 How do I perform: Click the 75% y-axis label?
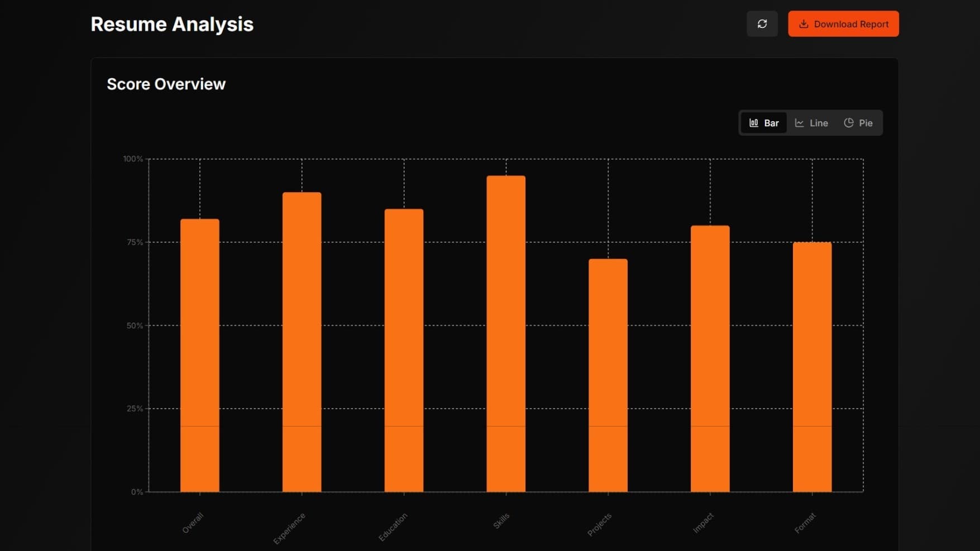(135, 242)
